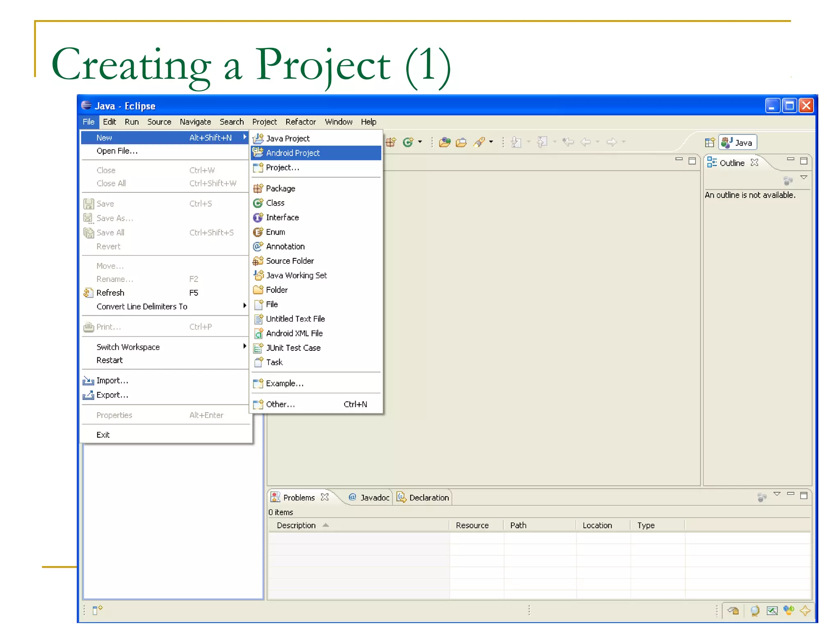
Task: Click the Open Type toolbar icon
Action: coord(445,142)
